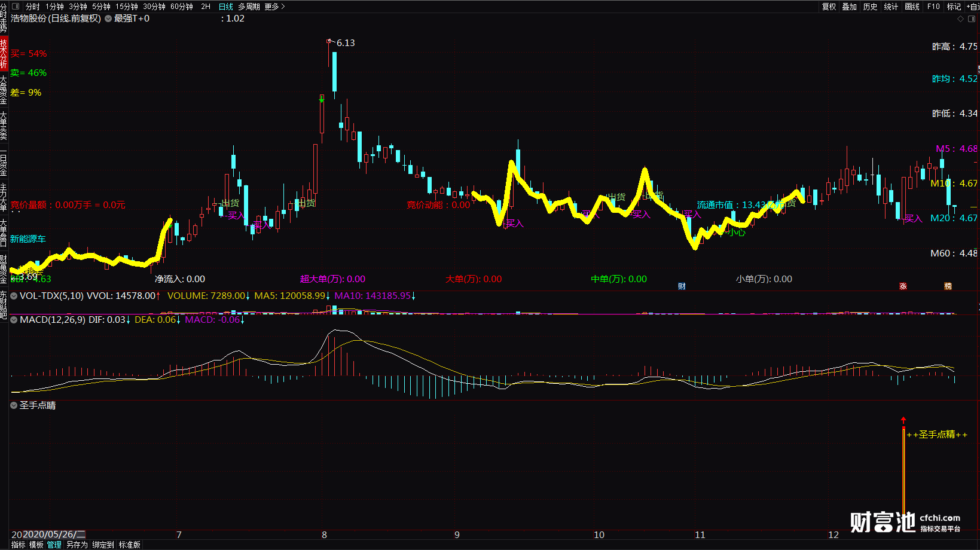Click the 标记 mark button
Viewport: 980px width, 550px height.
coord(954,7)
